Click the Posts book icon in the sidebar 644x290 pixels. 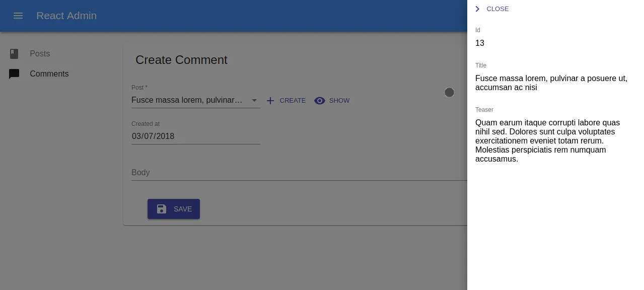(x=14, y=54)
